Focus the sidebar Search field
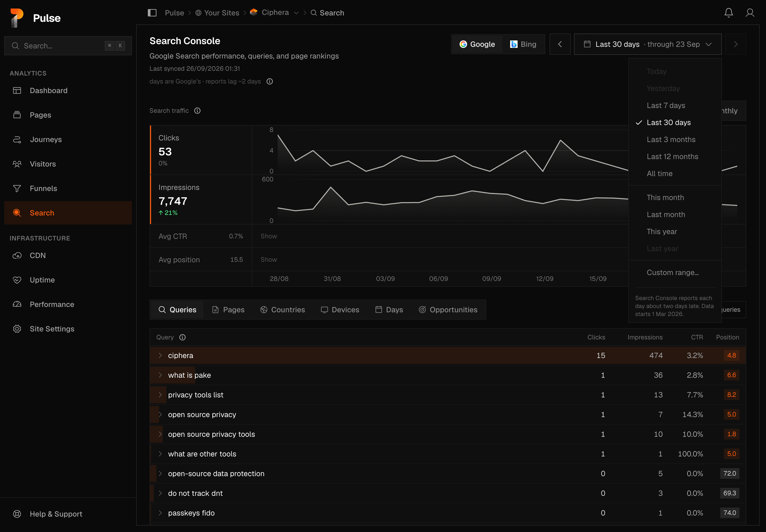766x532 pixels. 68,46
